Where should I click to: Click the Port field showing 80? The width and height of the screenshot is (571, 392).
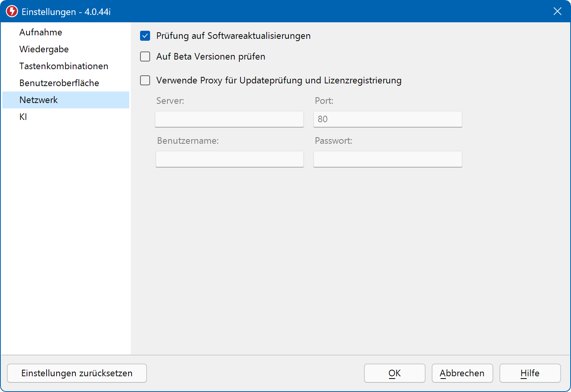point(387,119)
